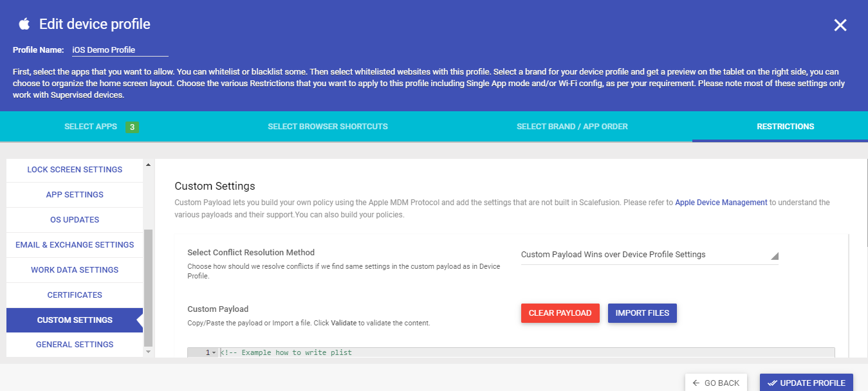The image size is (868, 391).
Task: Select the Restrictions tab
Action: pyautogui.click(x=785, y=127)
